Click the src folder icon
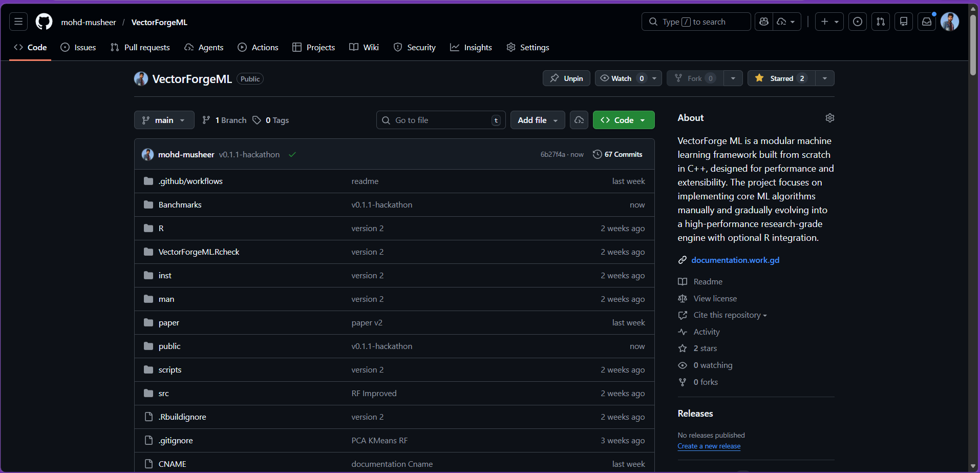Screen dimensions: 980x473 pyautogui.click(x=148, y=393)
